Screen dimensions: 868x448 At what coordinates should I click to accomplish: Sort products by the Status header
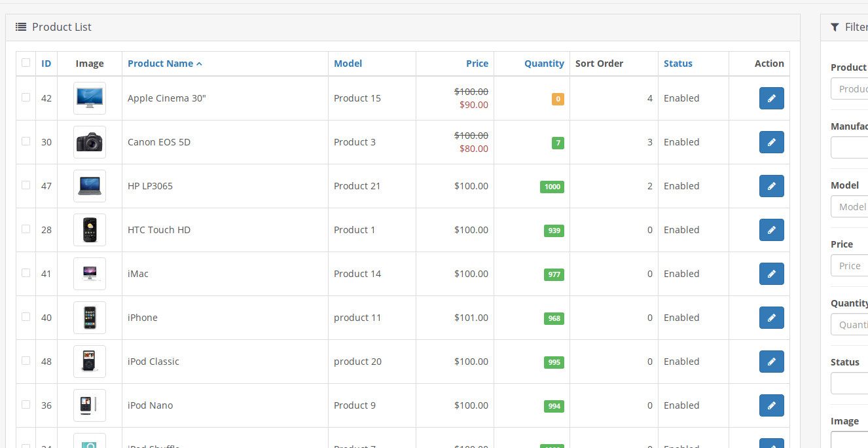coord(678,64)
